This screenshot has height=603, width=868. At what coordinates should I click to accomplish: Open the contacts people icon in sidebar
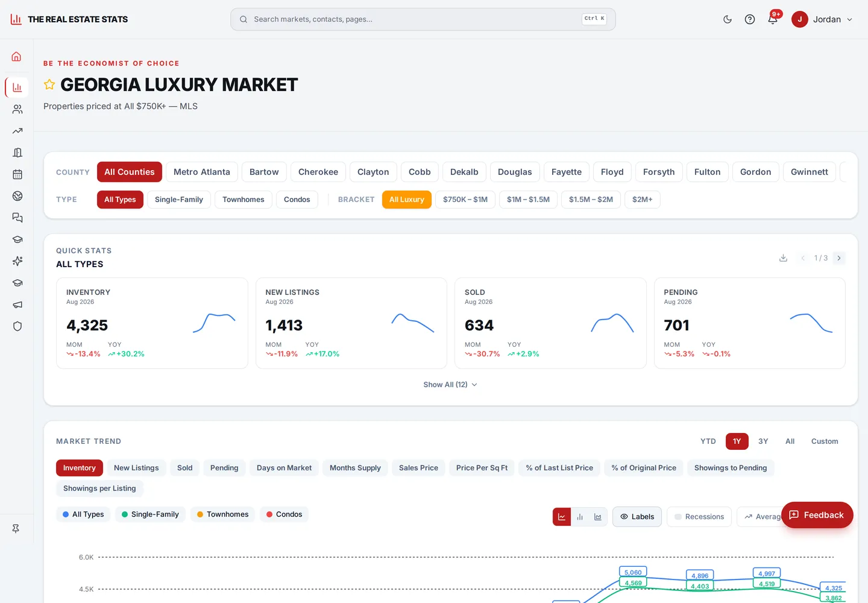17,109
